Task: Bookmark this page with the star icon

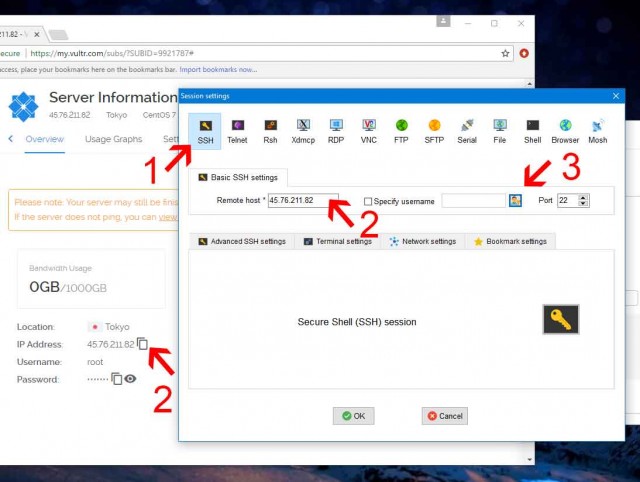Action: pos(505,53)
